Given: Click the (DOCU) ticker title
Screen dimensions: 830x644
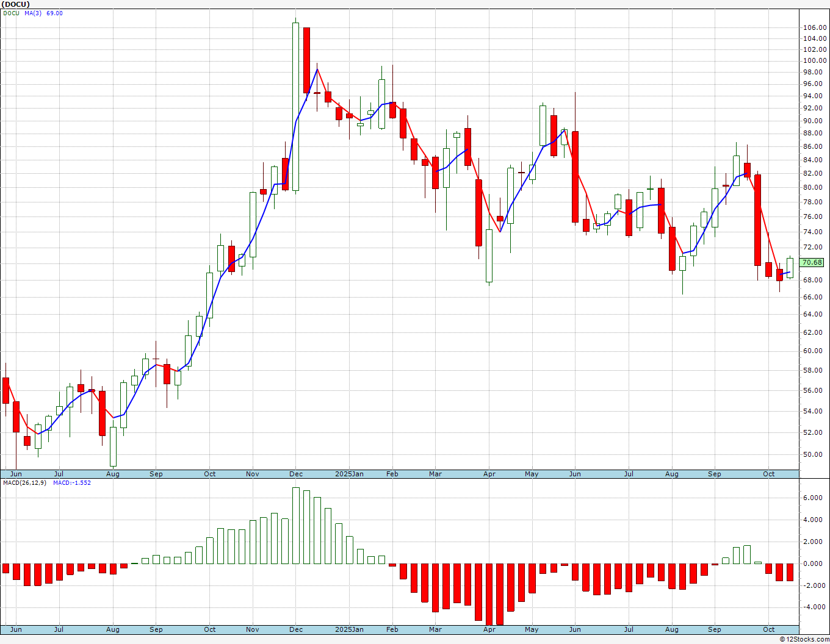Looking at the screenshot, I should click(x=16, y=4).
